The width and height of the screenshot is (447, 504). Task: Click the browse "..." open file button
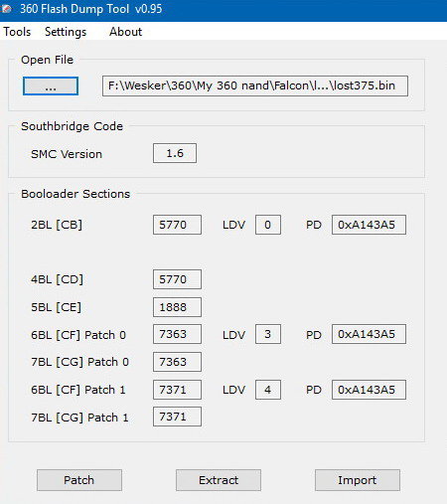coord(51,86)
